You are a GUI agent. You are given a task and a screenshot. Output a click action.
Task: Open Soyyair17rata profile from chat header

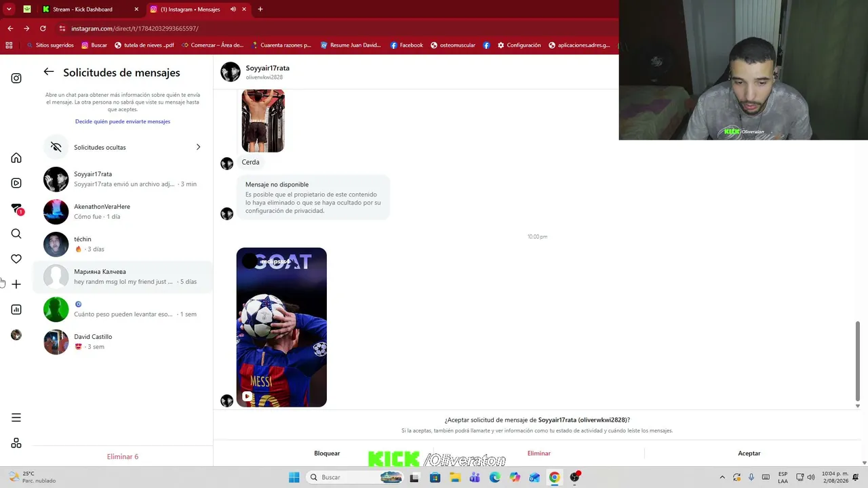click(x=267, y=68)
